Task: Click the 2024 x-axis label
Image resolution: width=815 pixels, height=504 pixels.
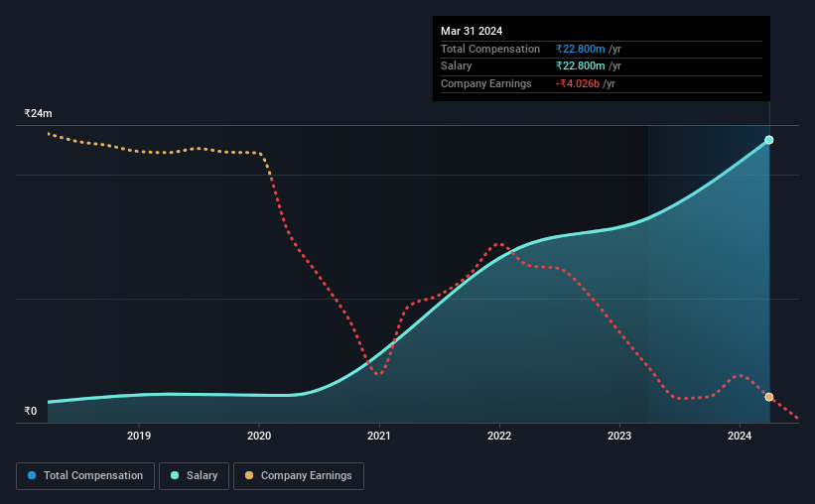Action: pos(740,436)
